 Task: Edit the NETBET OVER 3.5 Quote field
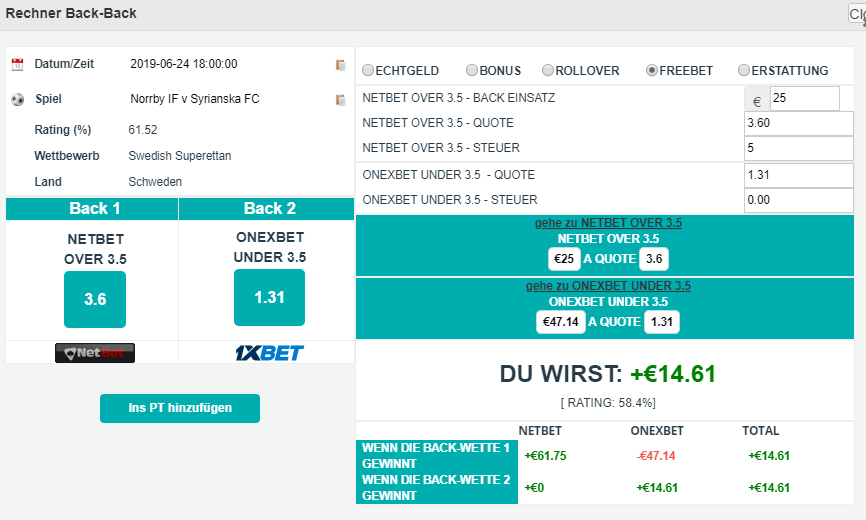(799, 123)
